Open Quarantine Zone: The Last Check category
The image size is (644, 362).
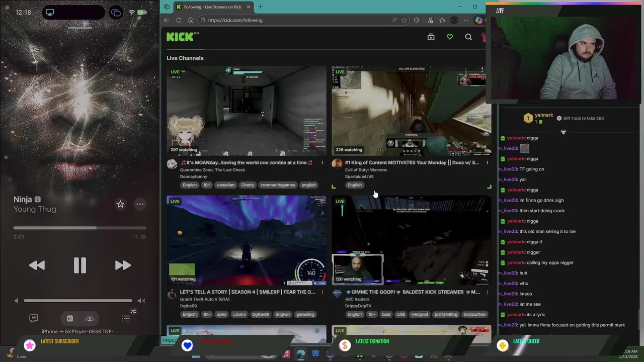[213, 170]
